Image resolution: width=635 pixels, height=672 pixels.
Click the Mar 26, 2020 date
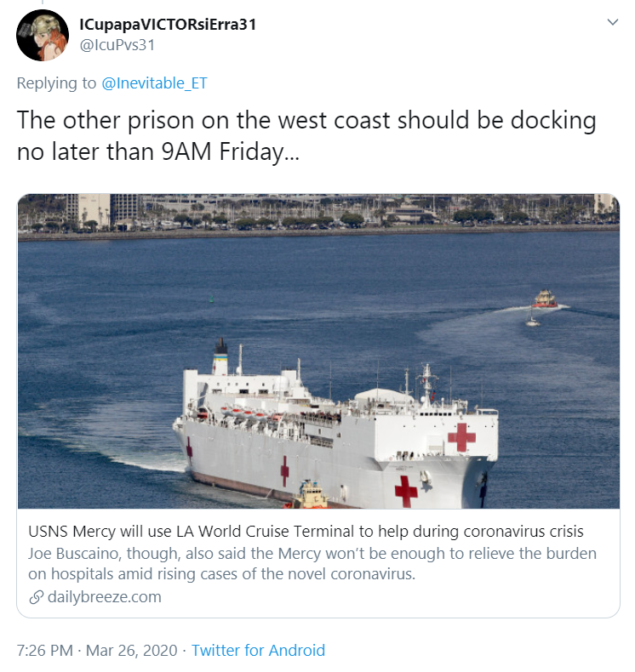coord(131,651)
